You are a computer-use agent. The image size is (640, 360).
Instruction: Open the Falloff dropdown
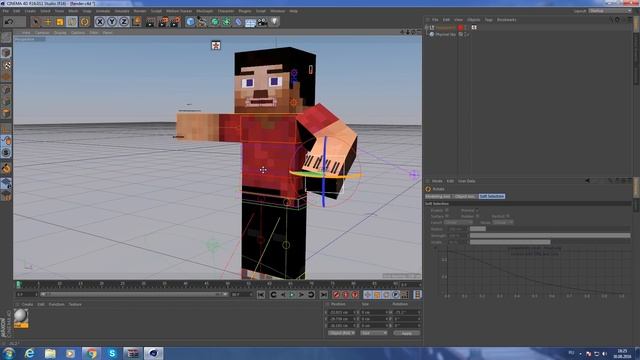pyautogui.click(x=459, y=222)
